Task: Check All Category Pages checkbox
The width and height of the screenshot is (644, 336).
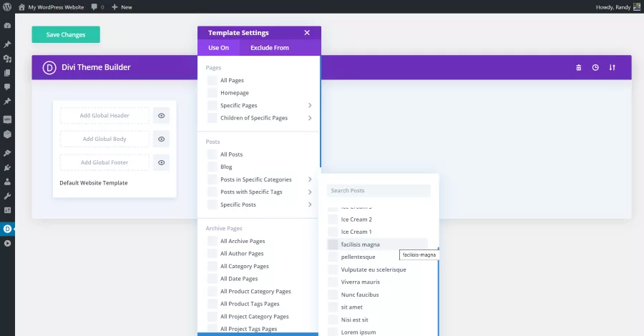Action: 212,266
